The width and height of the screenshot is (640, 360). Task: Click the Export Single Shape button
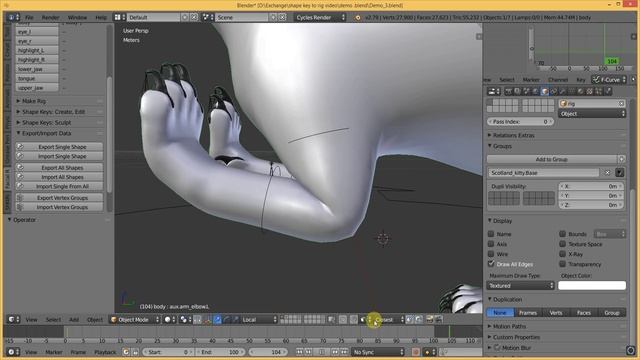coord(60,147)
